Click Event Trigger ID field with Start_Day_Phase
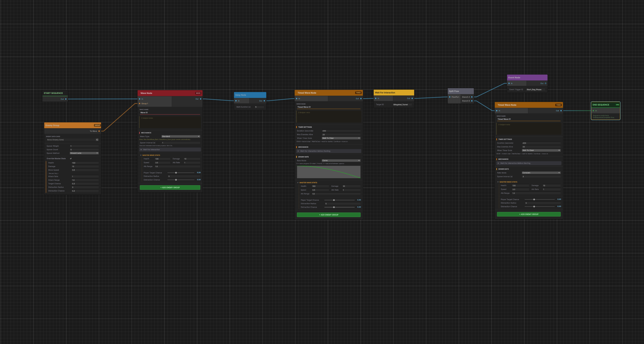This screenshot has width=644, height=344. (536, 89)
